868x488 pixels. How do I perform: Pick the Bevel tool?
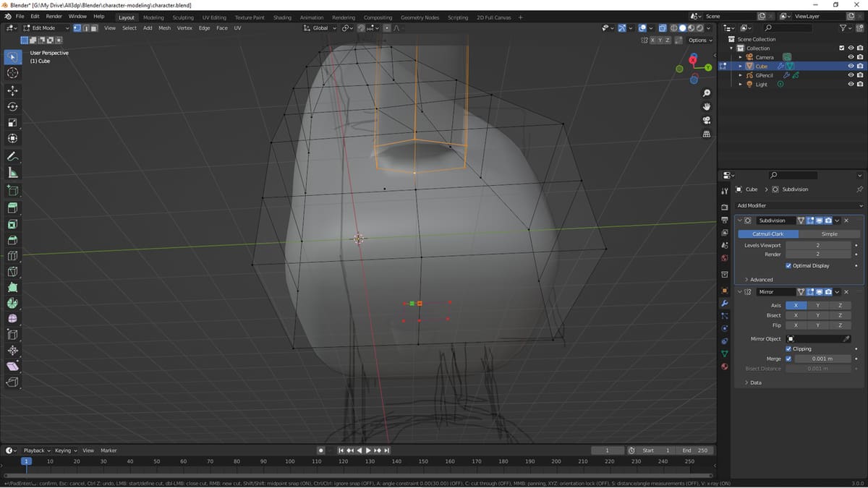pos(12,240)
